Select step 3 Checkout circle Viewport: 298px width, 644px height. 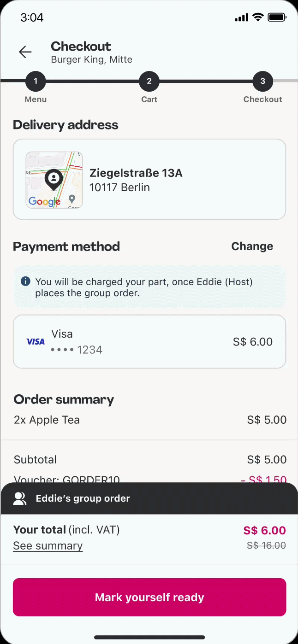click(x=262, y=82)
